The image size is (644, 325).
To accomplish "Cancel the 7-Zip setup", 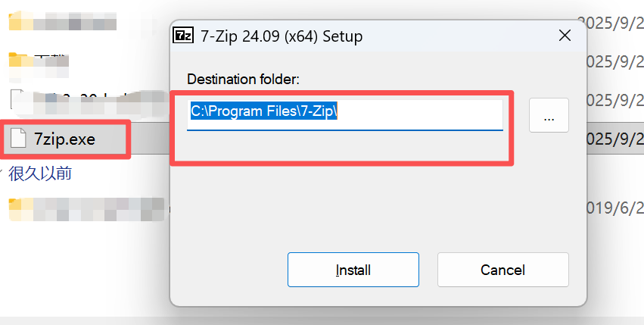I will pyautogui.click(x=502, y=270).
